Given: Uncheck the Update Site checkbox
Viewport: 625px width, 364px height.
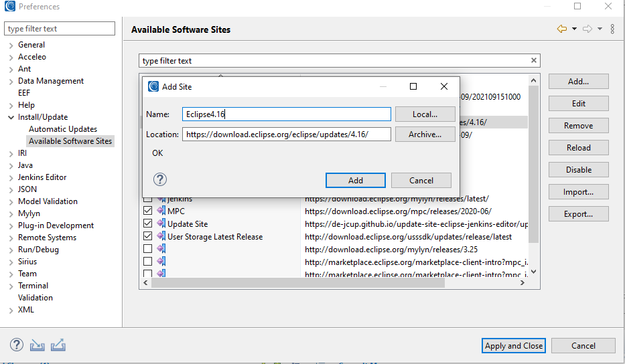Looking at the screenshot, I should point(148,223).
